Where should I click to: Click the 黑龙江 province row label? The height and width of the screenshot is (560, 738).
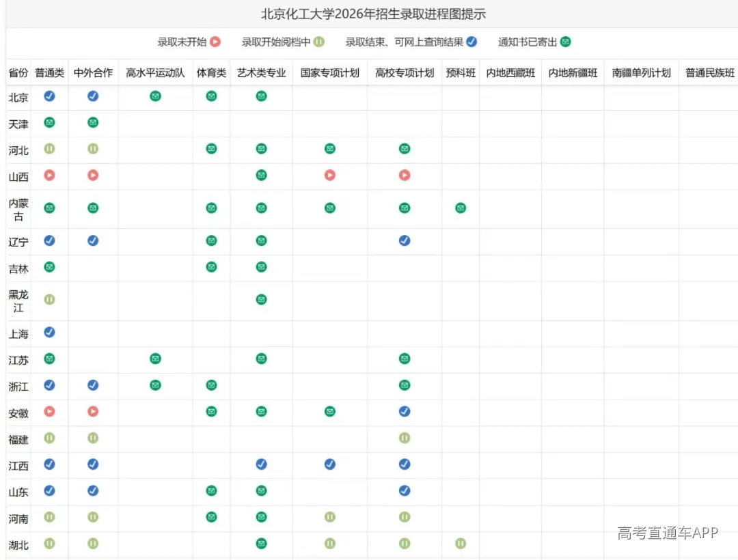tap(18, 301)
